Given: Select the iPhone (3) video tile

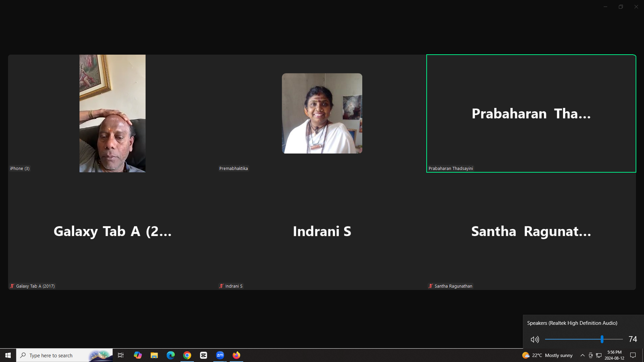Looking at the screenshot, I should tap(112, 113).
